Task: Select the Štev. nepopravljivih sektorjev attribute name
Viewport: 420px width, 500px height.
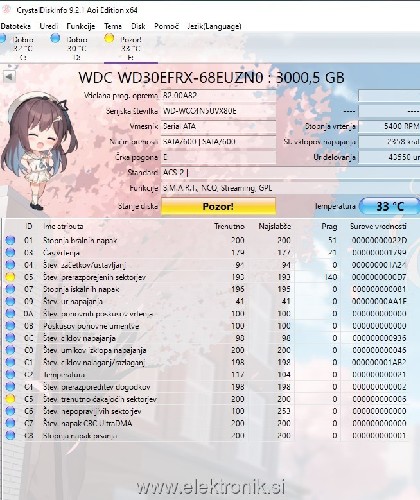Action: click(92, 411)
